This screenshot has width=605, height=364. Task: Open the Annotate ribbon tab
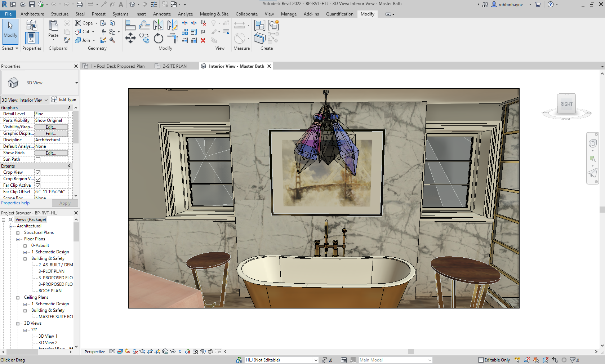[162, 14]
